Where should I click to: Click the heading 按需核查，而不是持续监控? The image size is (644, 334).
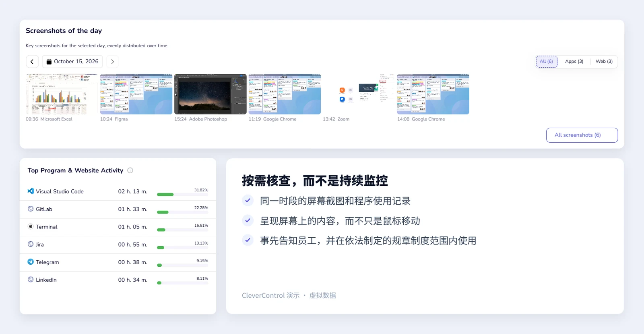click(315, 181)
